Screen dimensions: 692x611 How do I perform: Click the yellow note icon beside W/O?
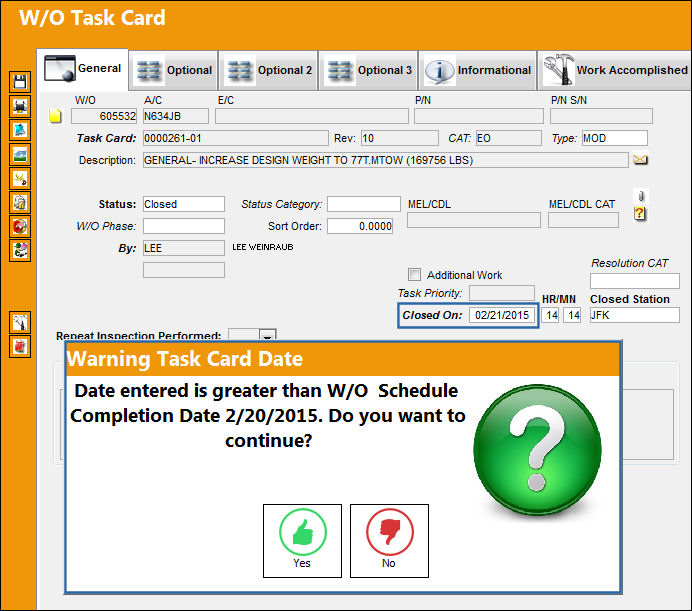[55, 116]
